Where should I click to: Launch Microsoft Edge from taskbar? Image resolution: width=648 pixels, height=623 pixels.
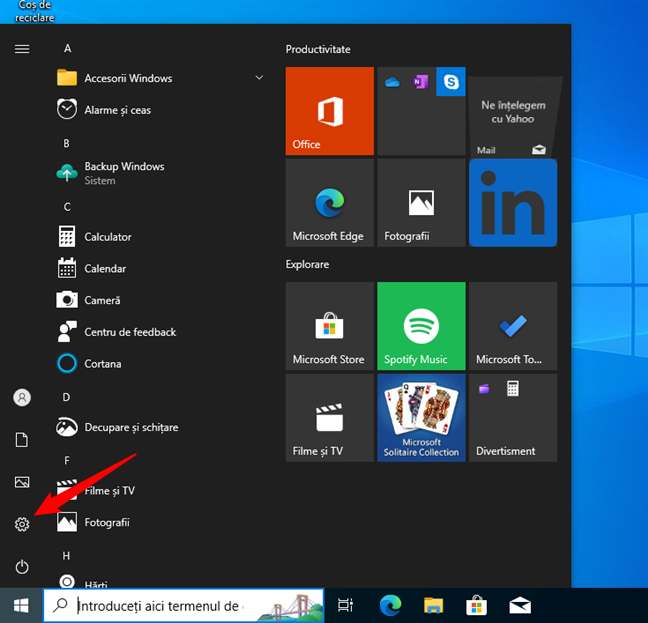point(390,604)
